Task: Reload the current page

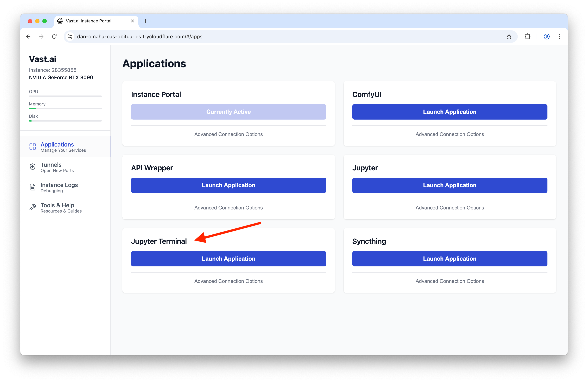Action: pos(54,37)
